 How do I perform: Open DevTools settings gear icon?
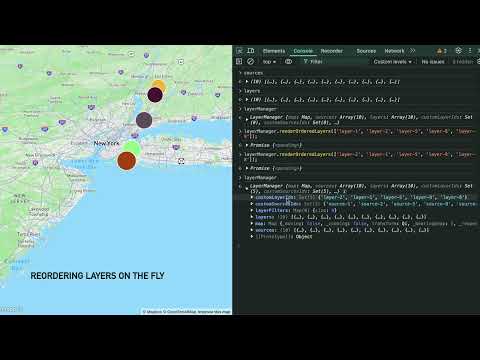459,51
